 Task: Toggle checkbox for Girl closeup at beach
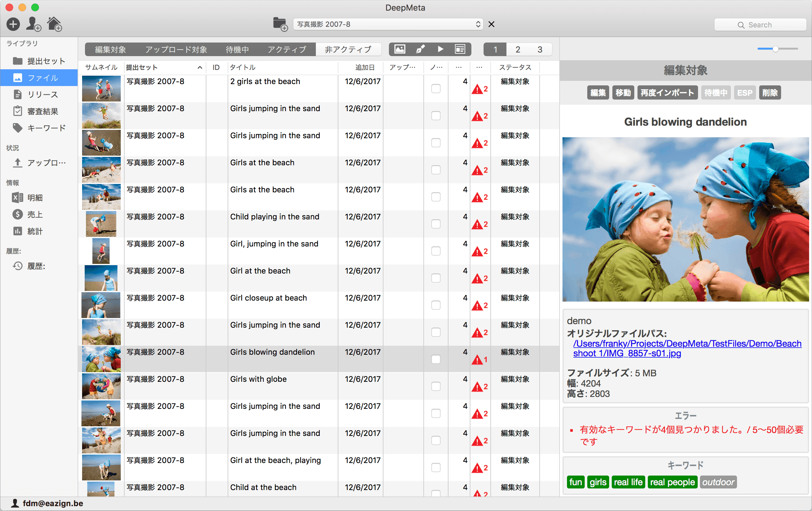[436, 305]
